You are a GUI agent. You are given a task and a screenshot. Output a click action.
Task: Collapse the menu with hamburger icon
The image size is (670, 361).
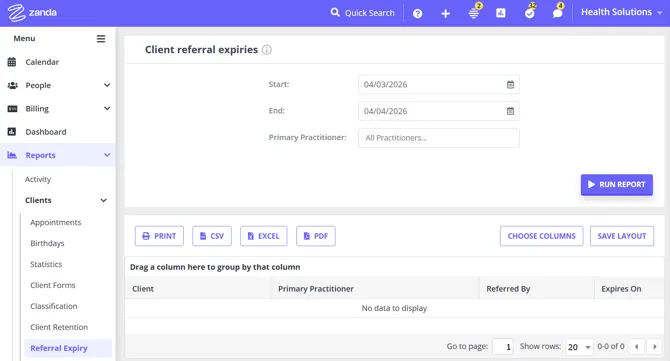pos(101,39)
